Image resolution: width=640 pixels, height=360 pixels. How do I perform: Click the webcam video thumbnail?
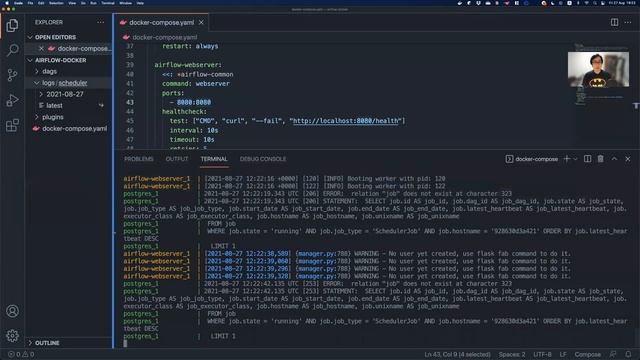coord(598,69)
